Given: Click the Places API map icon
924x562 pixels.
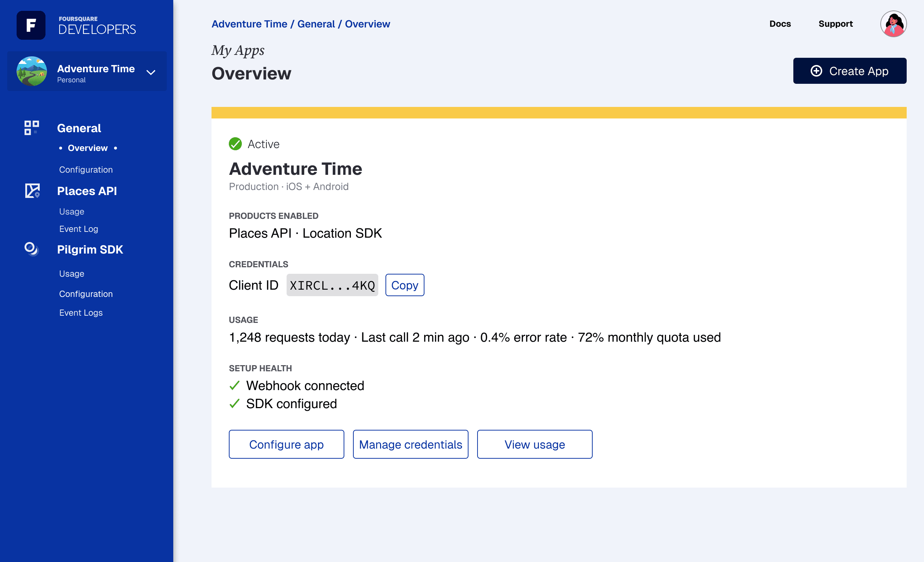Looking at the screenshot, I should pyautogui.click(x=32, y=191).
